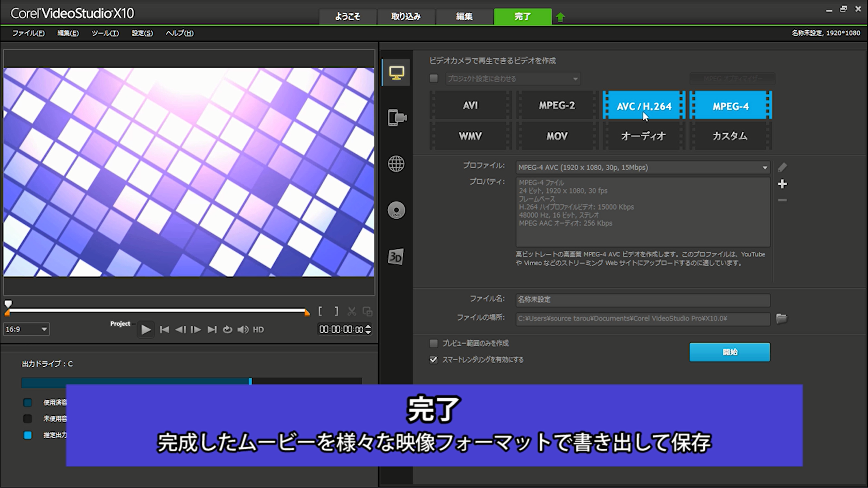Viewport: 868px width, 488px height.
Task: Create new profile with the plus icon
Action: coord(783,184)
